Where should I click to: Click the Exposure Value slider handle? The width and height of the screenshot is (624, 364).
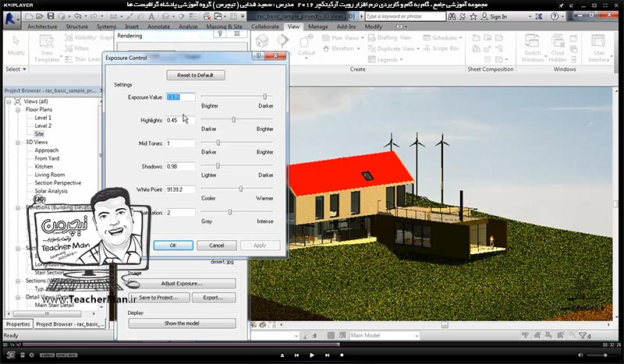tap(265, 97)
